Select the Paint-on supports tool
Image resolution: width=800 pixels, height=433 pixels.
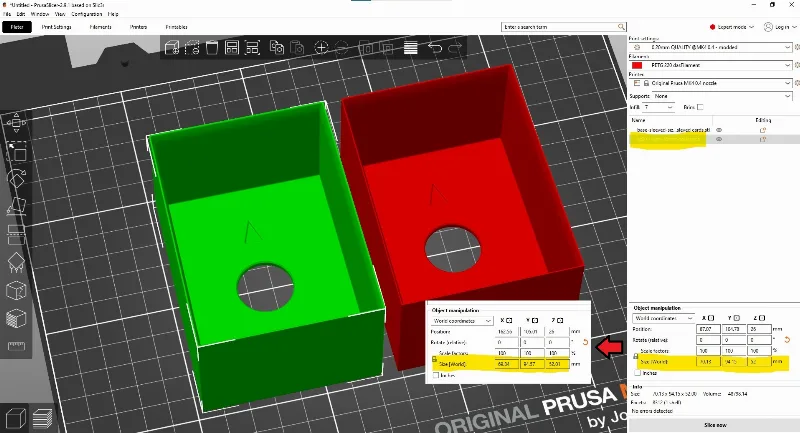pyautogui.click(x=16, y=262)
